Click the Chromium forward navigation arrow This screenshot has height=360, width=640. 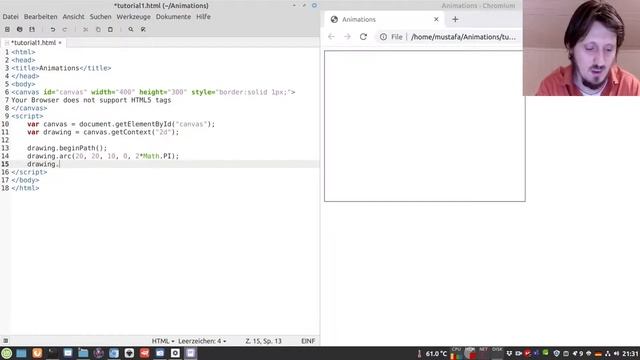tap(347, 37)
